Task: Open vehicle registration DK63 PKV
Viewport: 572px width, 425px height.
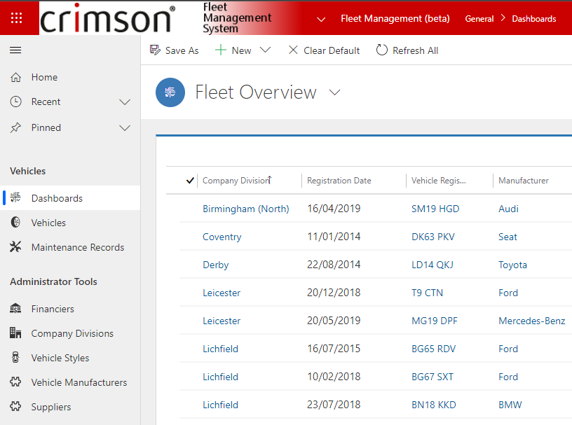Action: (433, 237)
